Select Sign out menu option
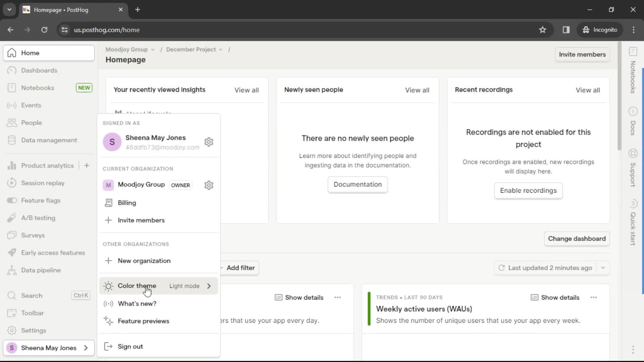The width and height of the screenshot is (644, 362). tap(130, 347)
